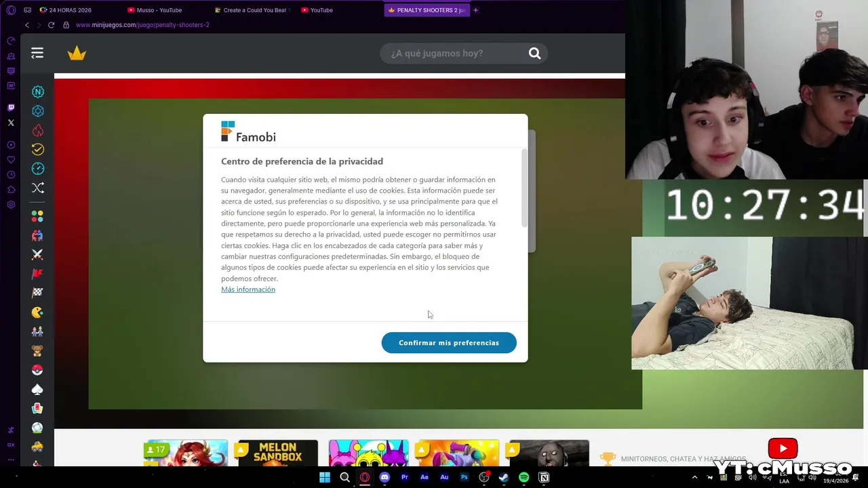Select the red flag category icon

point(37,274)
